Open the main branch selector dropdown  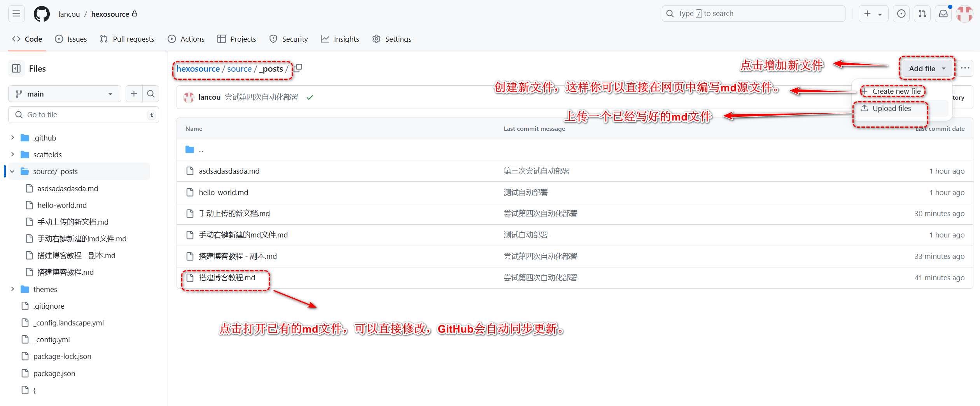[x=64, y=93]
